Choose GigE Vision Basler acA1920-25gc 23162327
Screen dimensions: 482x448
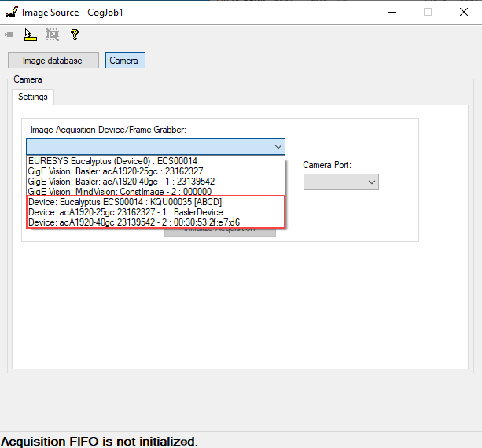coord(115,171)
